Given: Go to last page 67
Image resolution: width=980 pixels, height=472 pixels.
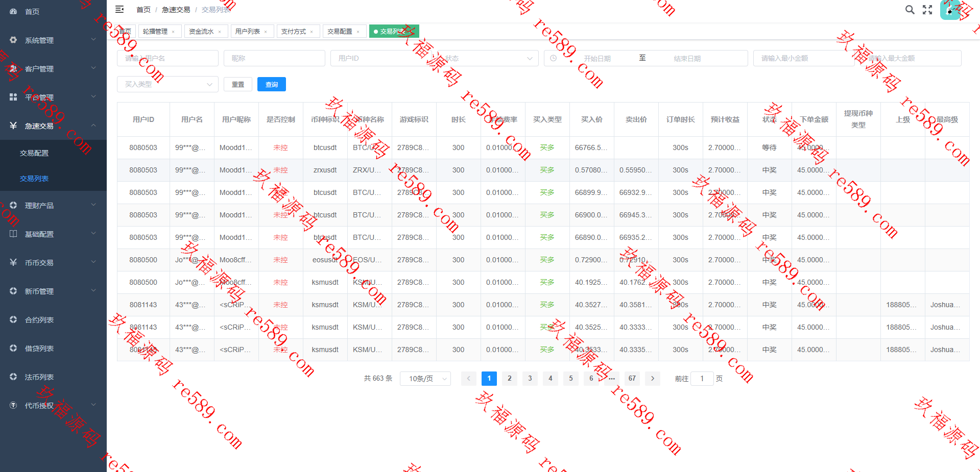Looking at the screenshot, I should [x=632, y=378].
